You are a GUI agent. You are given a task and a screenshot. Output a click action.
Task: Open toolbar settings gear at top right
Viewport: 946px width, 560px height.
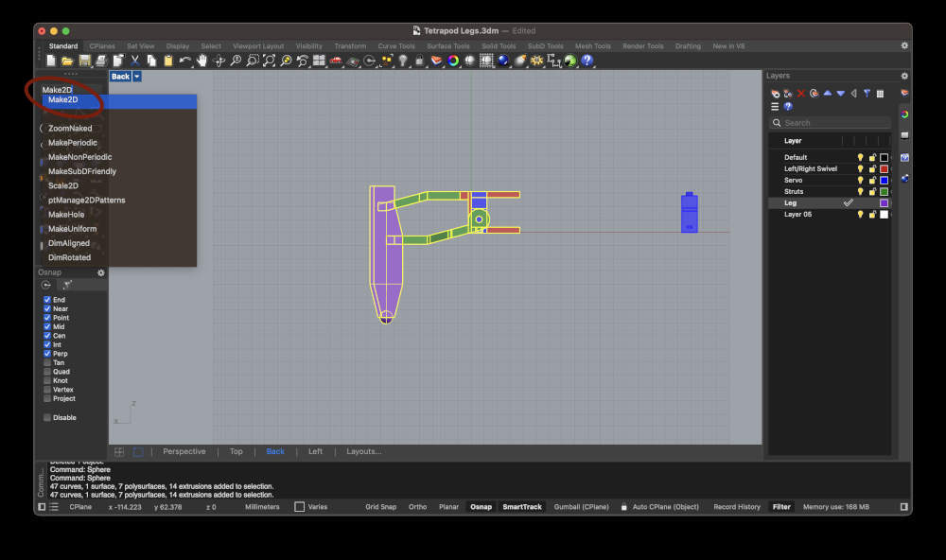click(x=904, y=45)
